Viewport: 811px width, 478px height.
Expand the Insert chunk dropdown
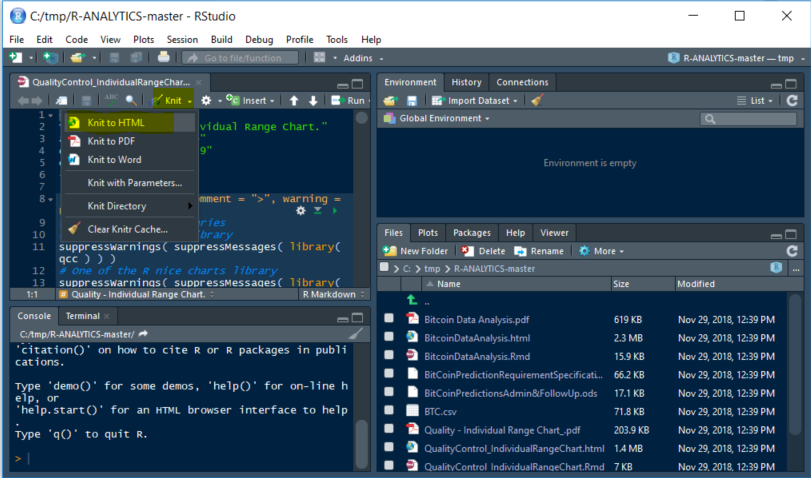pos(273,101)
